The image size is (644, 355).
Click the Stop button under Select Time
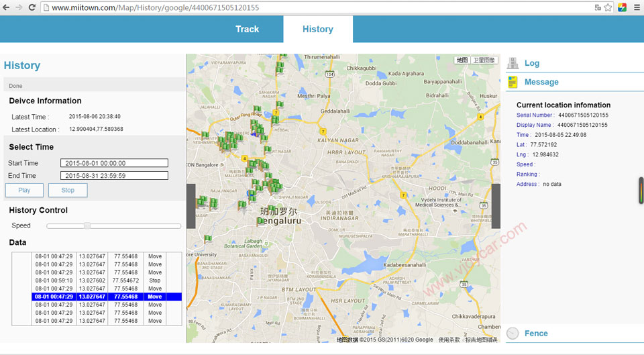click(68, 190)
